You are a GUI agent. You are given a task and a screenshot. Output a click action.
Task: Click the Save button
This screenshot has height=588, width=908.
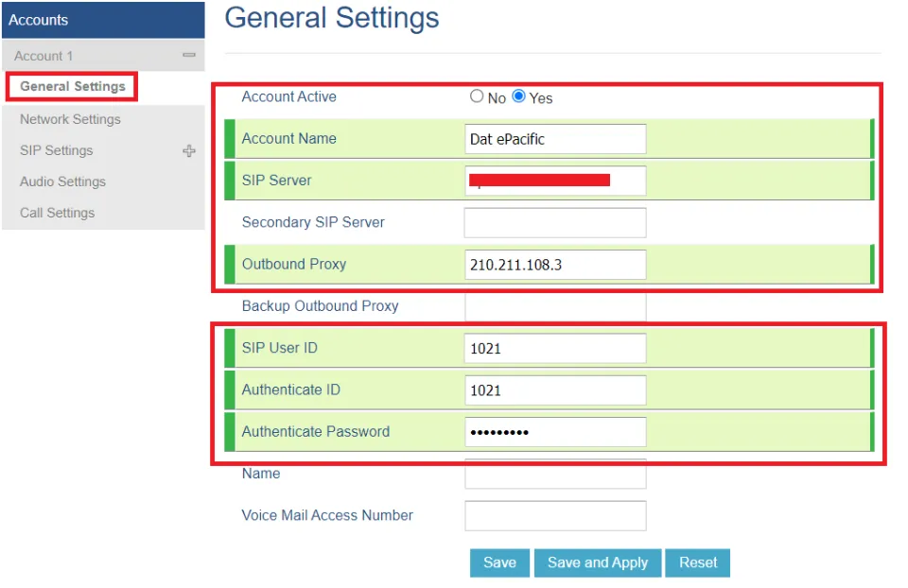[x=499, y=562]
